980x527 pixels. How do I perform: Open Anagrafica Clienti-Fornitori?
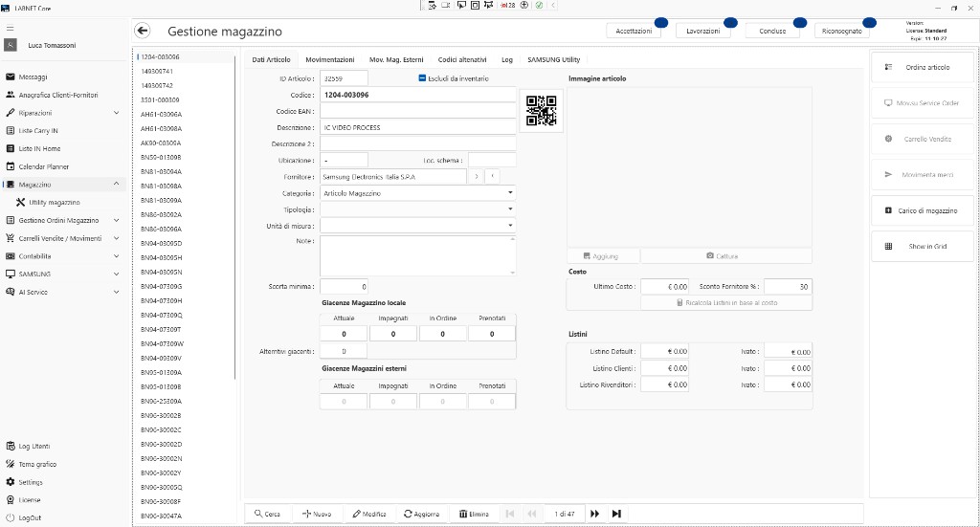[58, 95]
